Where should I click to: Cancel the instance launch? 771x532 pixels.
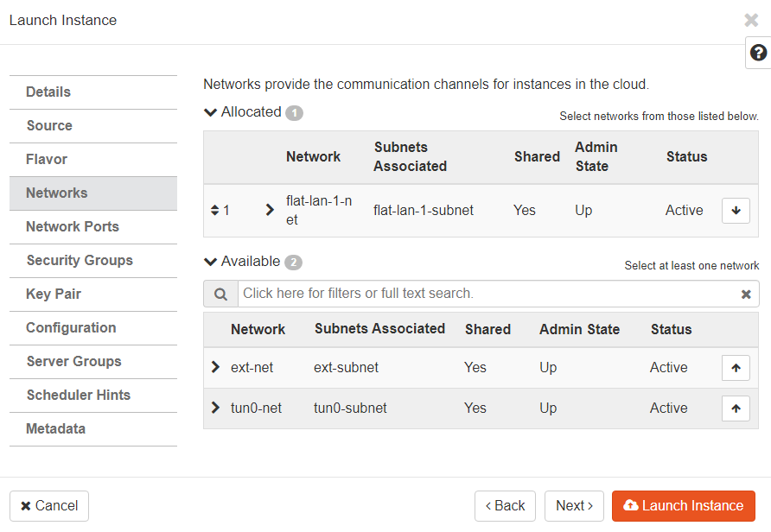coord(48,505)
